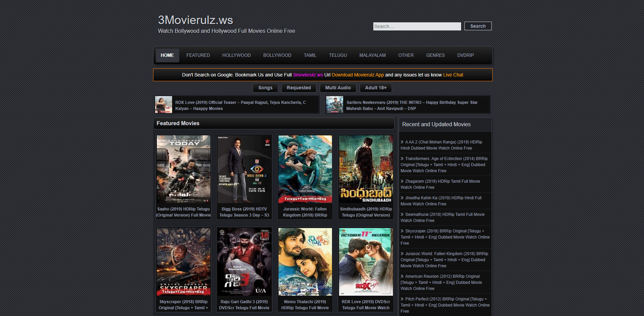The height and width of the screenshot is (316, 644).
Task: Open the Saaho movie poster
Action: pyautogui.click(x=184, y=169)
